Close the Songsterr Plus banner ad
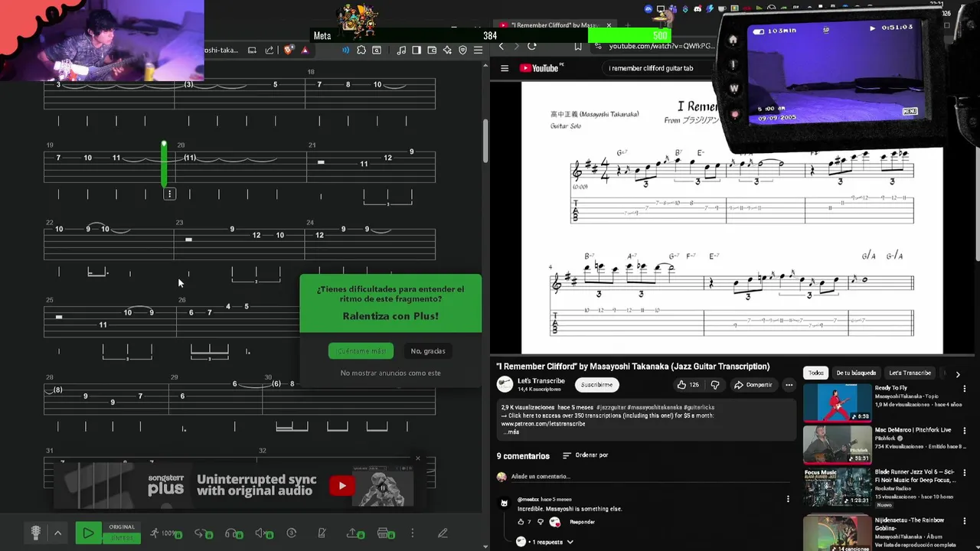 click(417, 458)
